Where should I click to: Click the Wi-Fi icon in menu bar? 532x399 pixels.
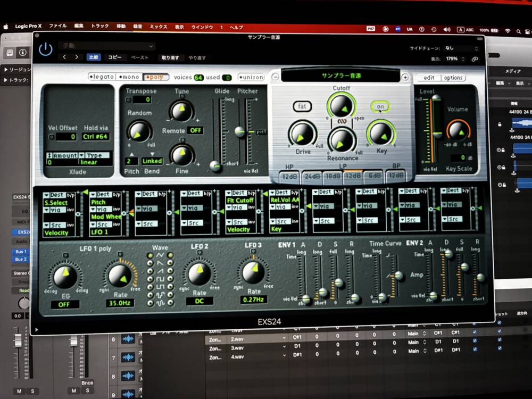tap(508, 31)
